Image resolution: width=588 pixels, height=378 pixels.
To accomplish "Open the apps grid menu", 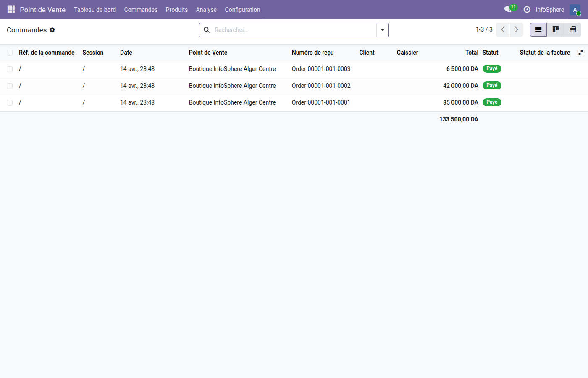I will [x=11, y=9].
